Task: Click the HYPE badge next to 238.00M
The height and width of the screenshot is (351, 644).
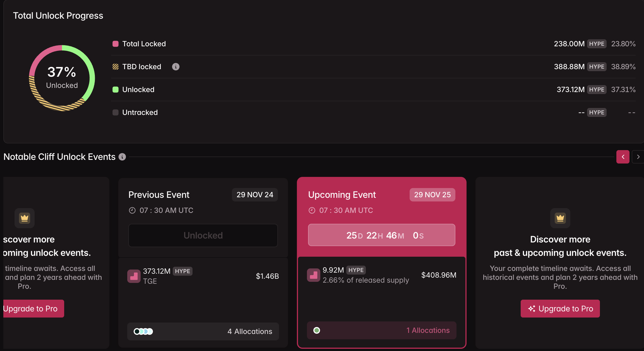Action: tap(597, 44)
